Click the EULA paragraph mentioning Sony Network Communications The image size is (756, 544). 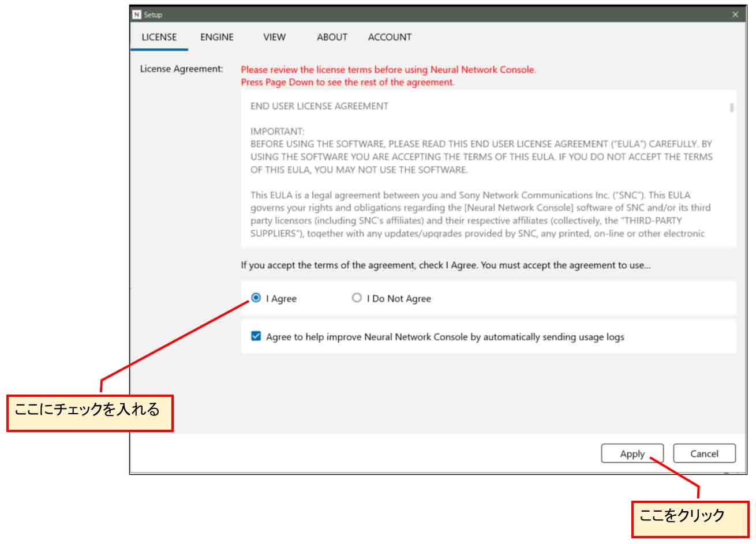pyautogui.click(x=480, y=214)
